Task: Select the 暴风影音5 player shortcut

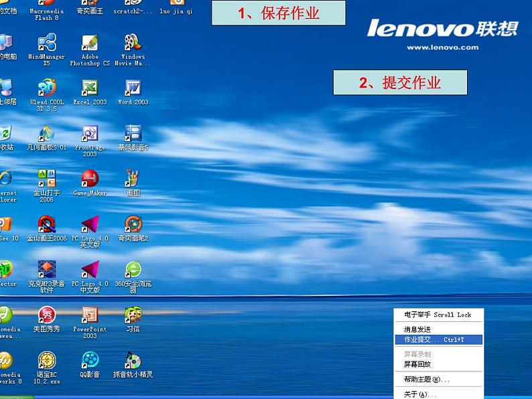Action: [x=133, y=135]
